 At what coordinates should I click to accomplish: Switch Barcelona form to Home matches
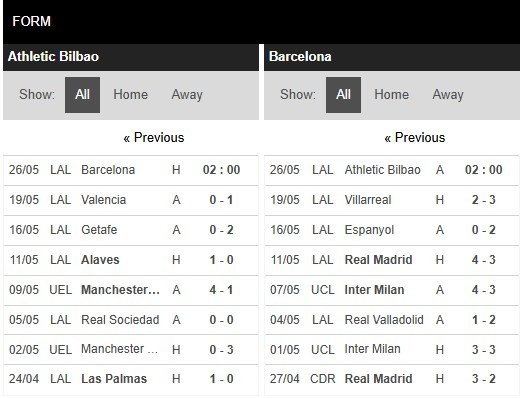391,95
